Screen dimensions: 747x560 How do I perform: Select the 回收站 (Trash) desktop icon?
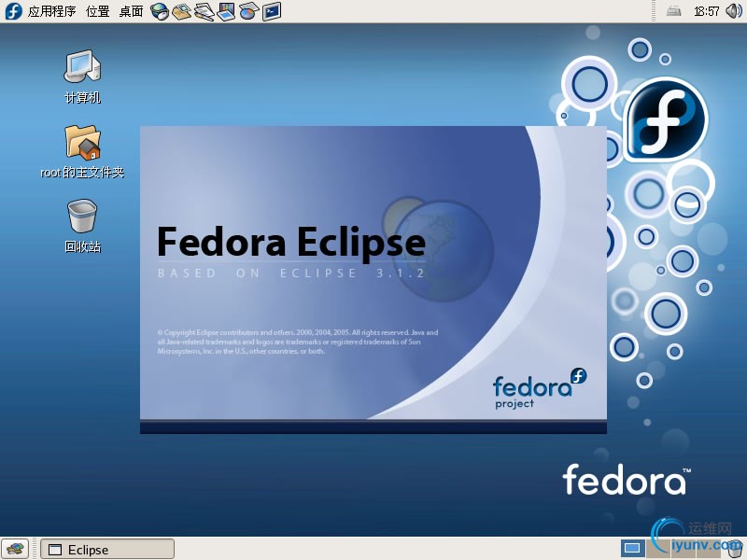(82, 226)
